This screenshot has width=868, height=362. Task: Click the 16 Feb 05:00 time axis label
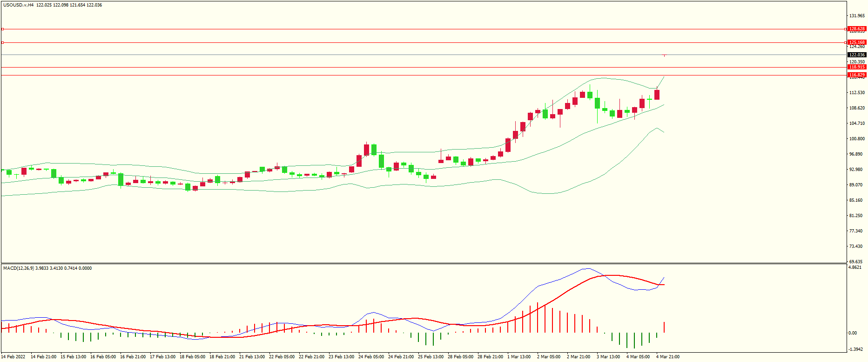point(103,357)
